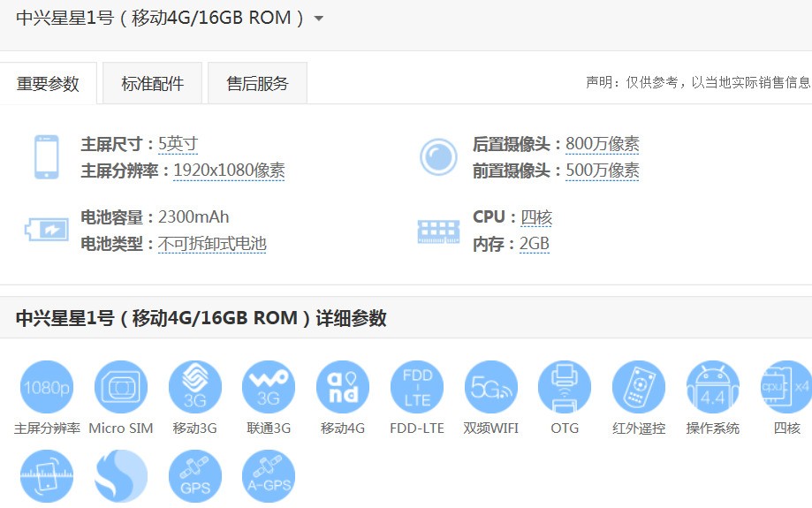Click the phone screen icon beside 主屏尺寸
The width and height of the screenshot is (812, 508).
pos(47,157)
